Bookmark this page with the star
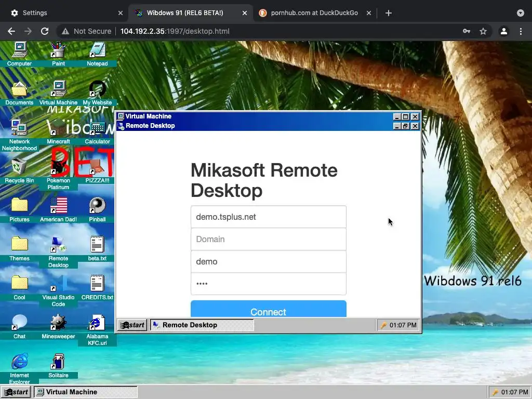The height and width of the screenshot is (399, 532). [x=483, y=31]
